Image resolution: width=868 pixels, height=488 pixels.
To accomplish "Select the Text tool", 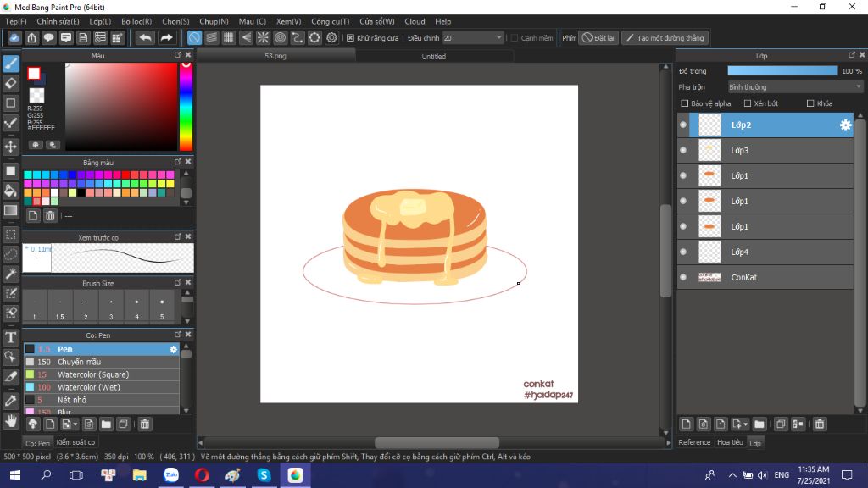I will click(x=10, y=337).
